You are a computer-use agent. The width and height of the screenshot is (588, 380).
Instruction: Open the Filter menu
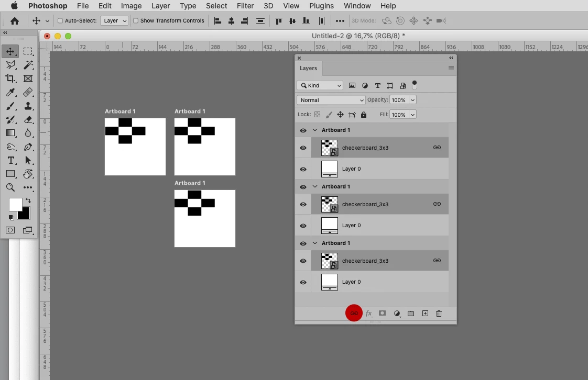coord(245,6)
